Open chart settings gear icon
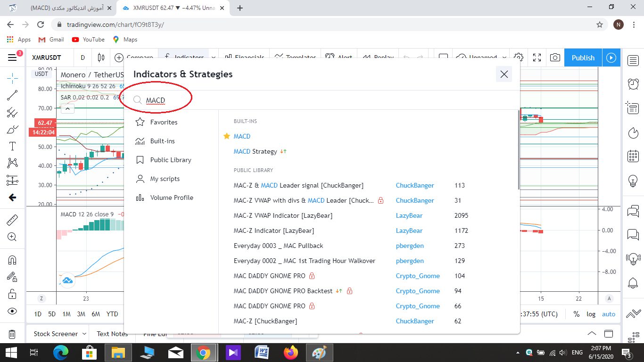This screenshot has height=362, width=644. [519, 58]
